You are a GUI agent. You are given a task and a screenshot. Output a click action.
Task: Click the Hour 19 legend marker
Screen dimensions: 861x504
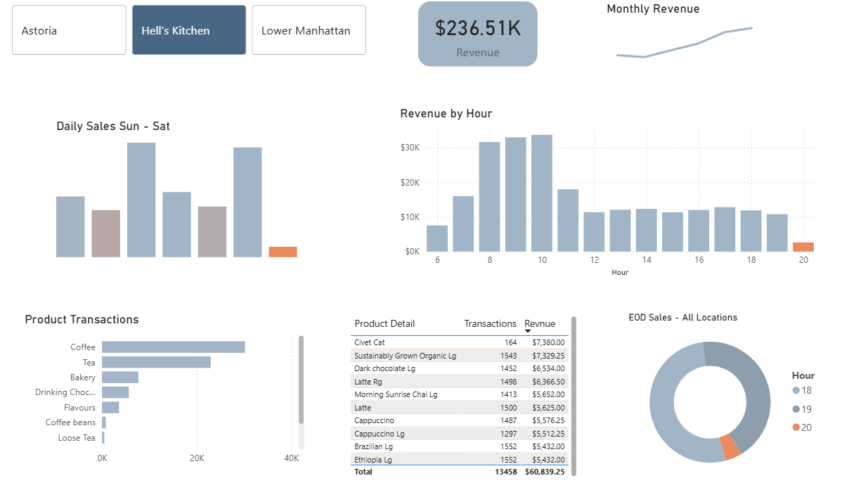coord(796,409)
